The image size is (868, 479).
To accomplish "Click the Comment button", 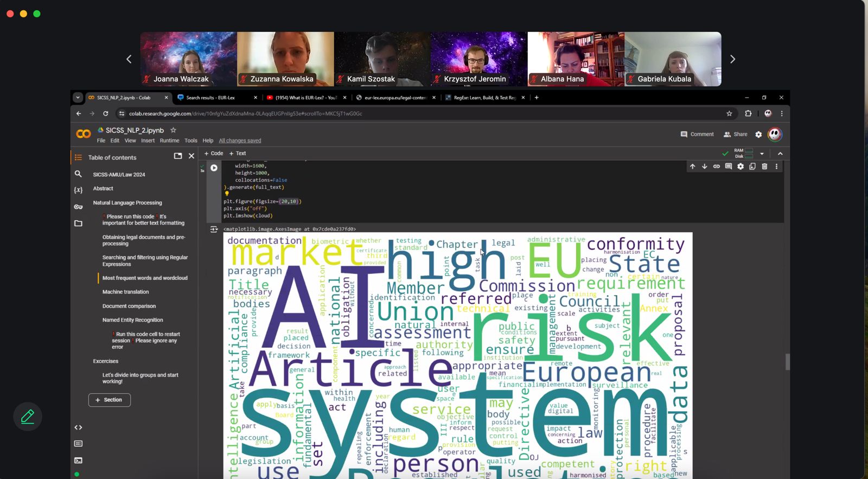I will pyautogui.click(x=697, y=134).
